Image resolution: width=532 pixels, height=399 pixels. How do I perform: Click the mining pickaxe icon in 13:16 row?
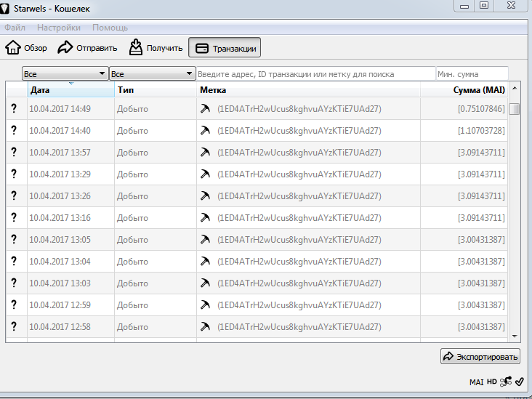click(205, 217)
